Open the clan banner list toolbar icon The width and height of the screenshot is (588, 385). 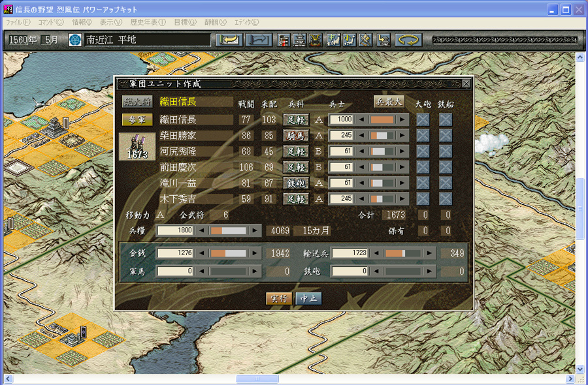coord(284,40)
